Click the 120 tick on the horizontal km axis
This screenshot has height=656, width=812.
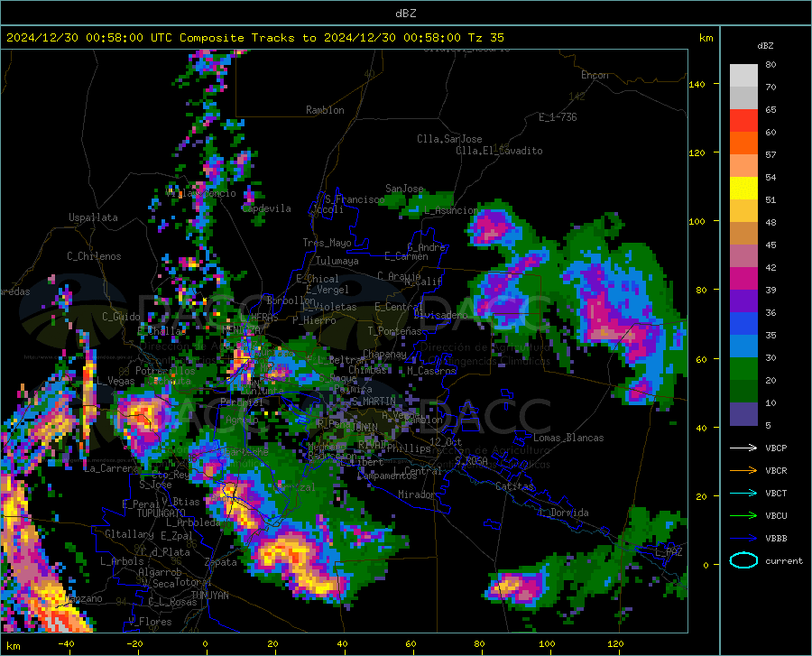point(615,643)
